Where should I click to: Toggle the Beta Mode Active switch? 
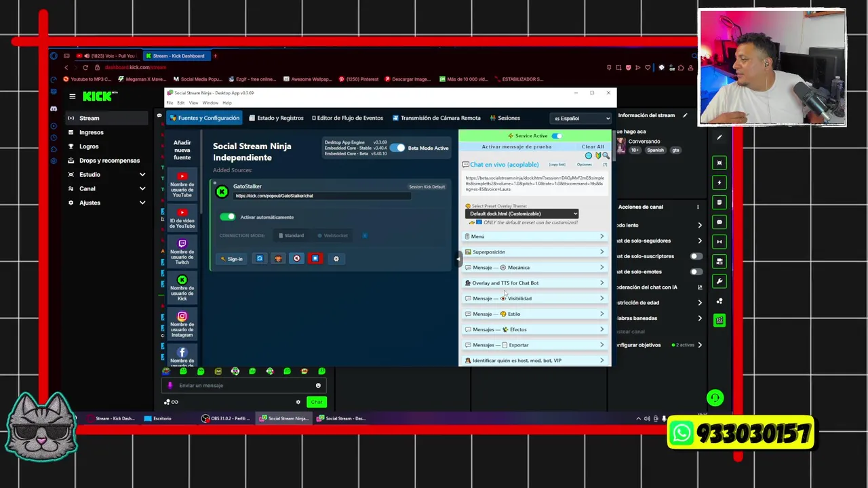(x=397, y=148)
